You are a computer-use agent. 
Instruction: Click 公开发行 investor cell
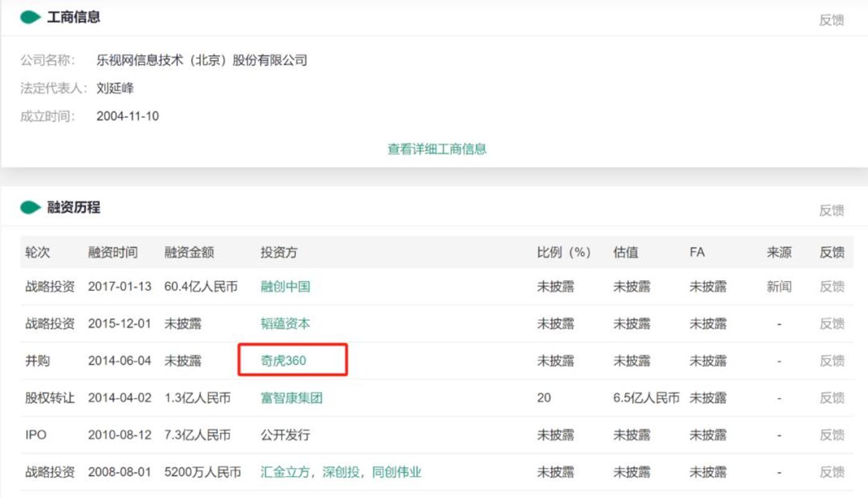tap(285, 435)
